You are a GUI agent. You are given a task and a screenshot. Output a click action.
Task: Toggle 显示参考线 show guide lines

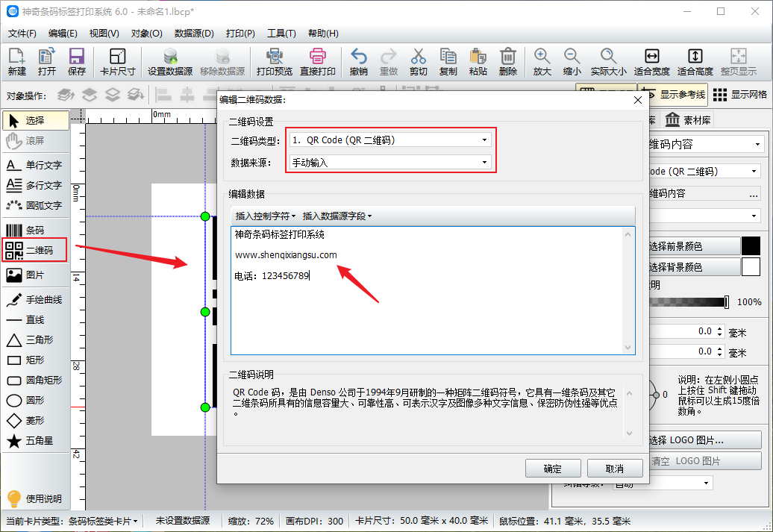pyautogui.click(x=674, y=95)
